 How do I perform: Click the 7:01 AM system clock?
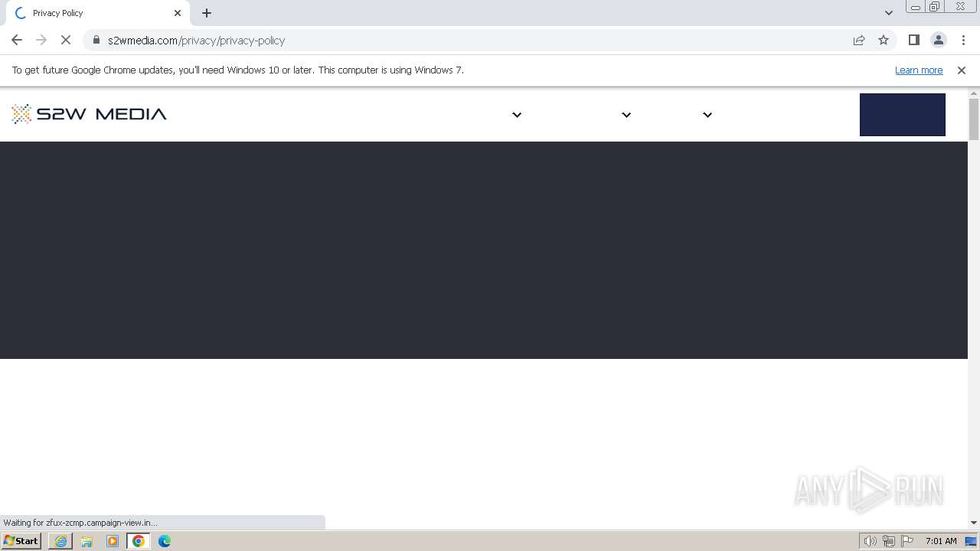(x=941, y=541)
